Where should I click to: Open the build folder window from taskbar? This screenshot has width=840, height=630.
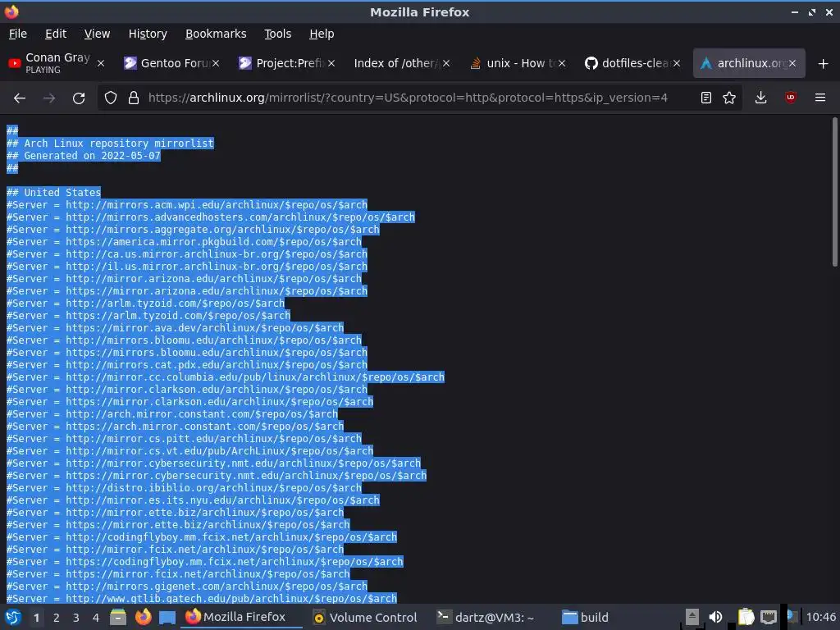point(586,617)
